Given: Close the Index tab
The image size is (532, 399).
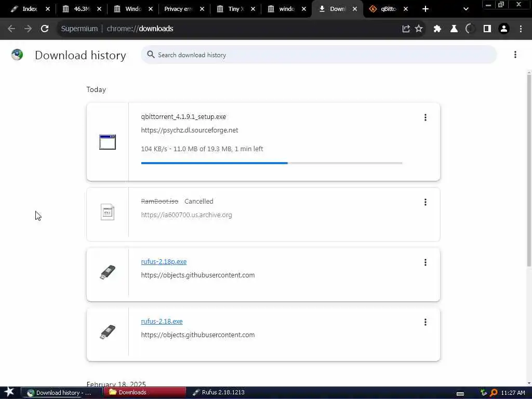Looking at the screenshot, I should [48, 9].
